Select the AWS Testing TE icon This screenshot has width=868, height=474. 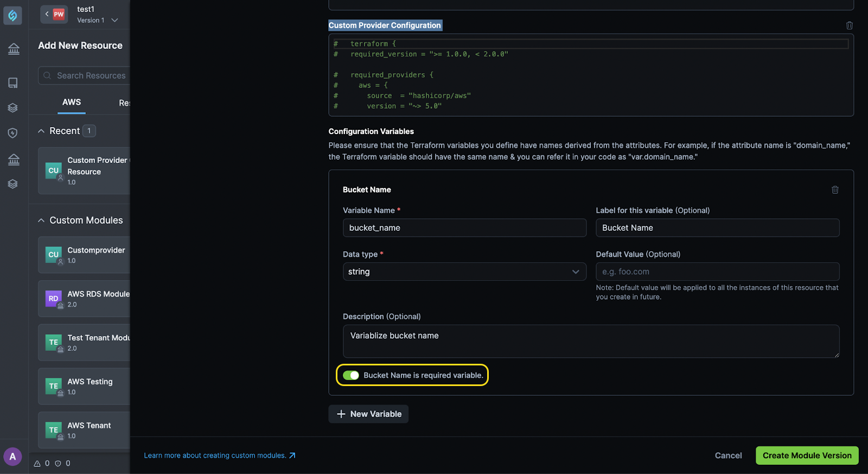(x=54, y=387)
